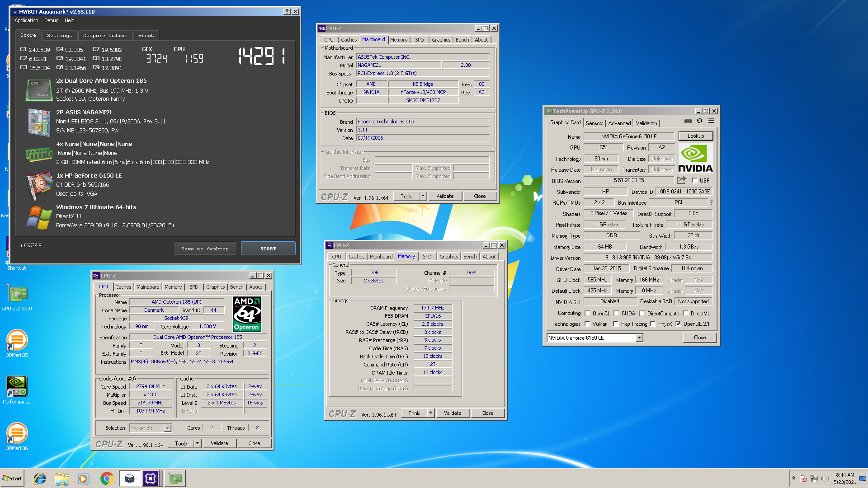The height and width of the screenshot is (488, 868).
Task: Switch to CPU-Z taskbar icon
Action: pyautogui.click(x=151, y=479)
